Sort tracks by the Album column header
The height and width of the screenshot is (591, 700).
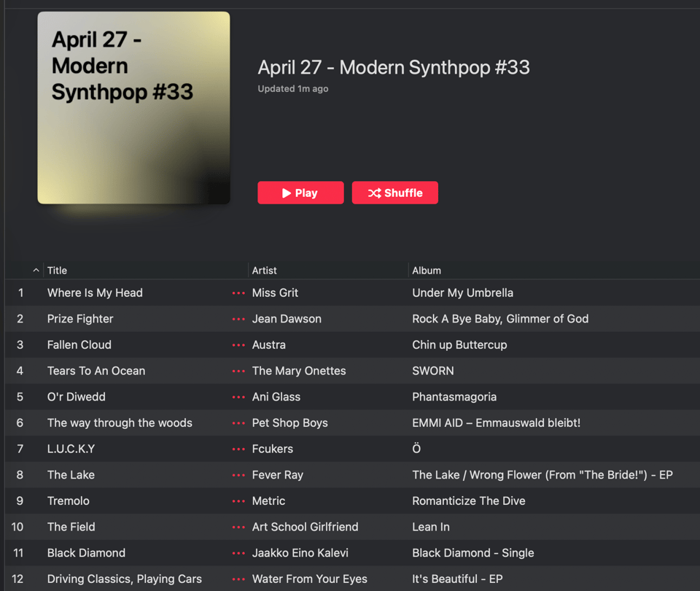(x=427, y=271)
